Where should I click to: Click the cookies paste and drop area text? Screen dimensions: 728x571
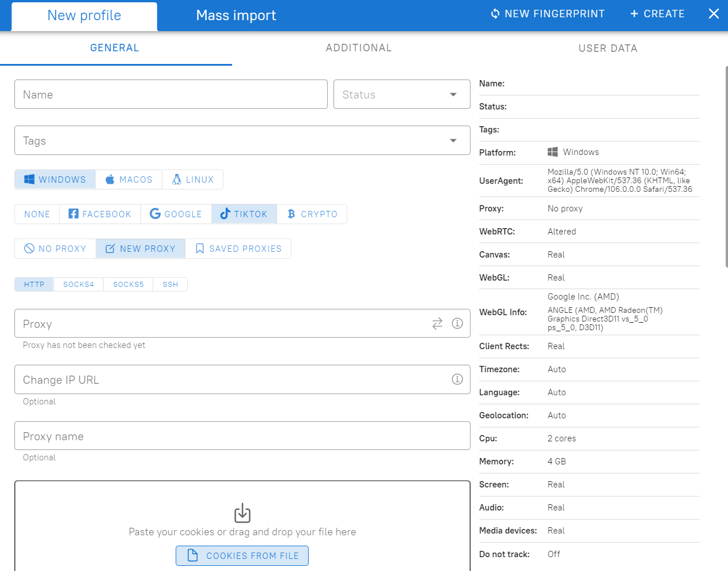[x=242, y=532]
